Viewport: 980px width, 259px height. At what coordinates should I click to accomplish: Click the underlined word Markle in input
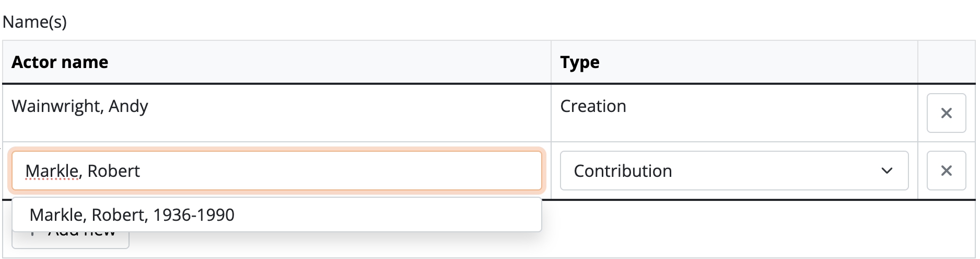click(x=52, y=171)
